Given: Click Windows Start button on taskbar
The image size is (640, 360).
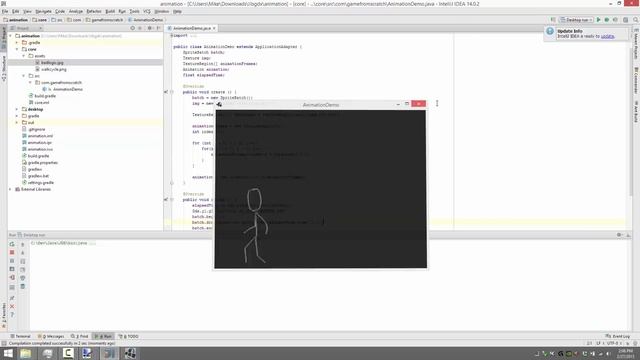Looking at the screenshot, I should click(x=8, y=353).
